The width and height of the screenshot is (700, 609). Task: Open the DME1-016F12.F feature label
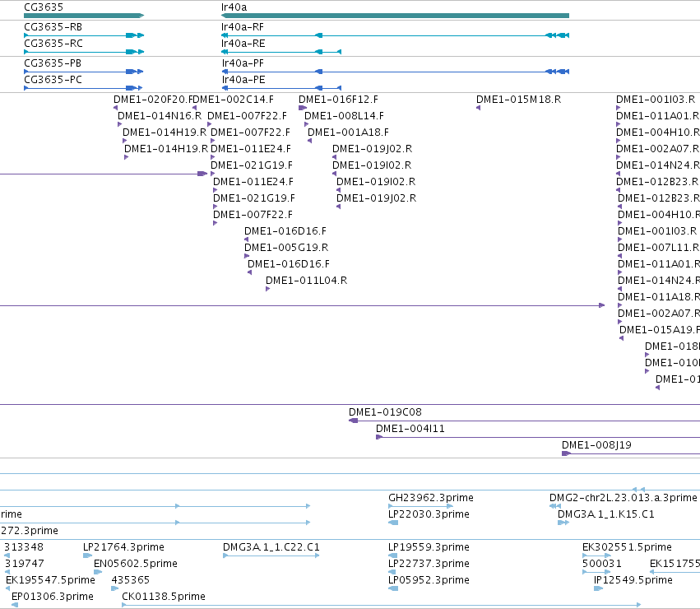pos(338,100)
